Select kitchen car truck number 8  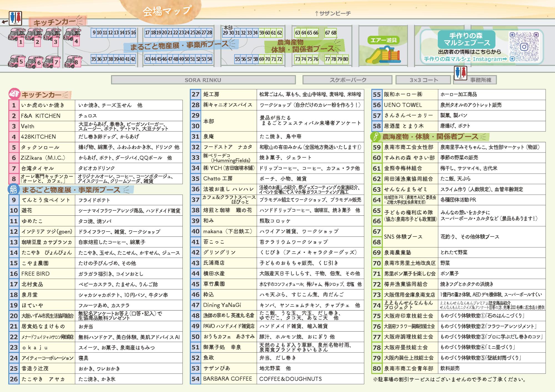(x=73, y=62)
